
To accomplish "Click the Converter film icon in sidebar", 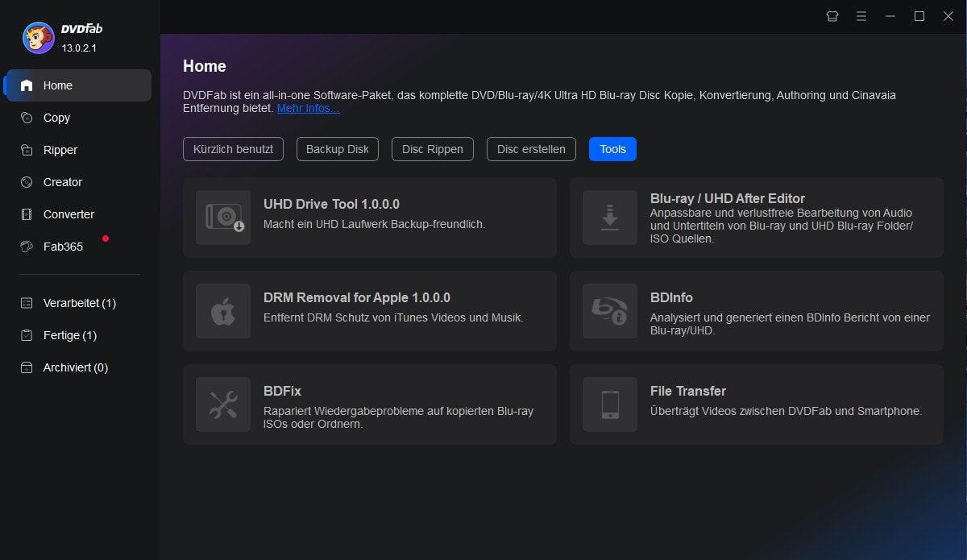I will tap(27, 214).
